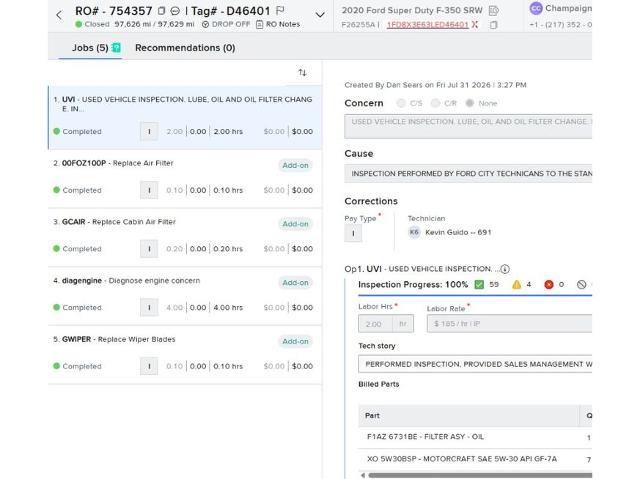Open the Labor Rate $185 / hr dropdown
Screen dimensions: 640x479
pos(509,324)
